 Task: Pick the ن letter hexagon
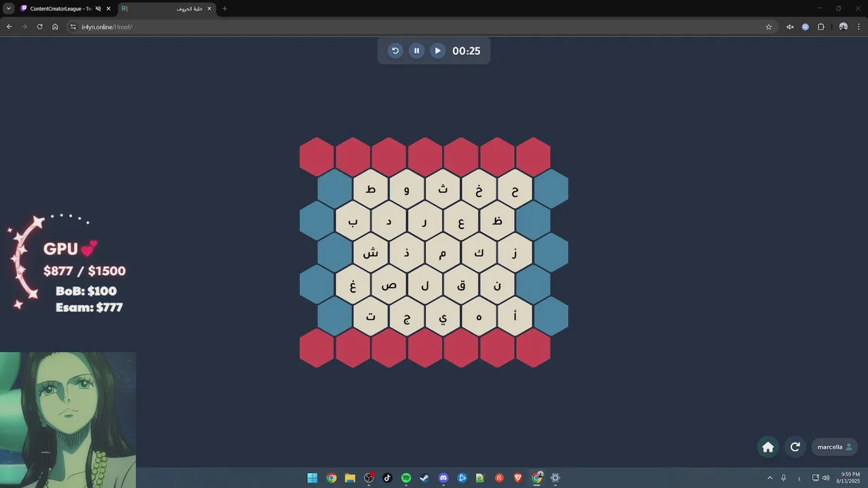pyautogui.click(x=496, y=285)
